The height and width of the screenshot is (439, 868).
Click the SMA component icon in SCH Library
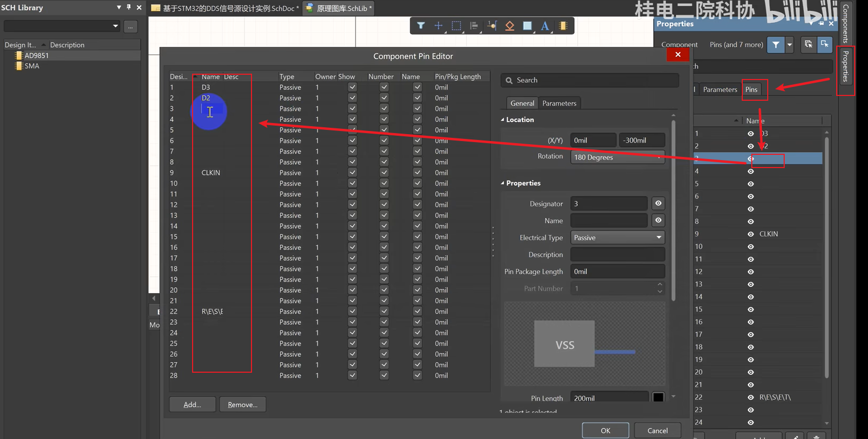coord(19,66)
